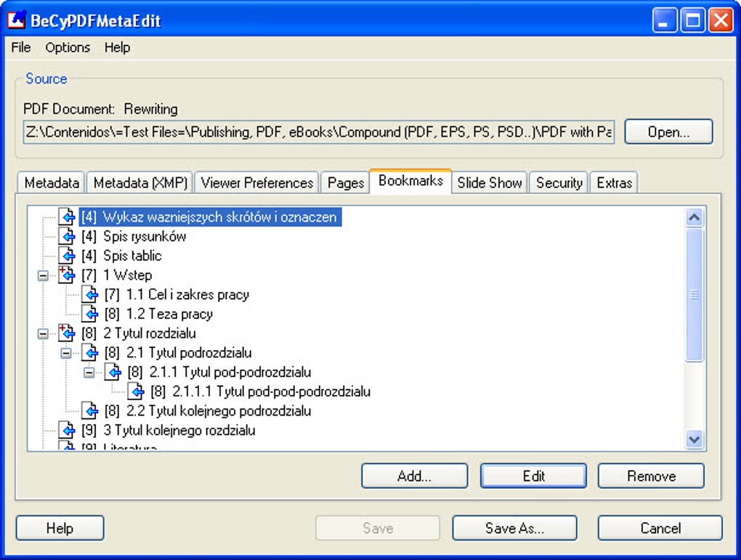
Task: Open the Viewer Preferences tab
Action: click(x=257, y=183)
